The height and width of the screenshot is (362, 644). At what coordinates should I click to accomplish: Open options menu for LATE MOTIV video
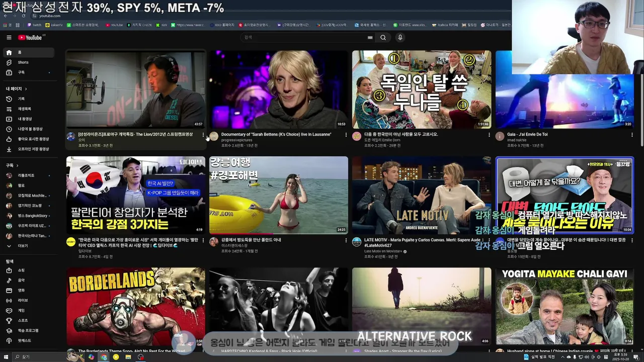[489, 241]
